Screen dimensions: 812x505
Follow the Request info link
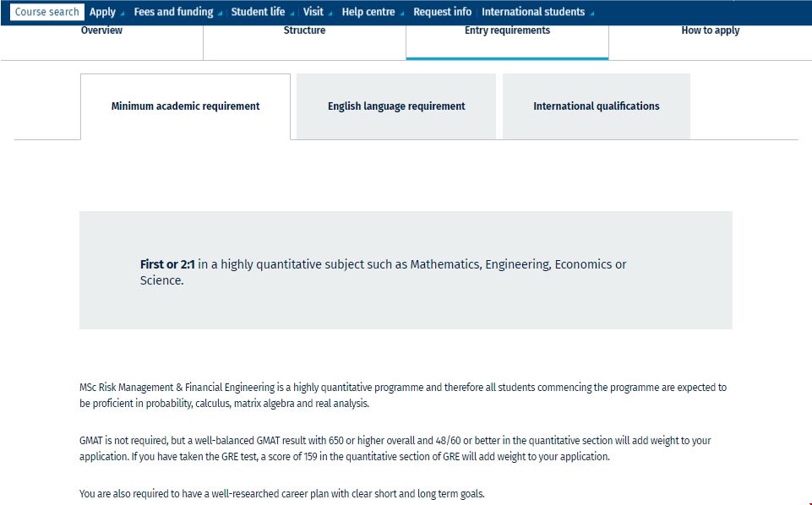pos(442,12)
